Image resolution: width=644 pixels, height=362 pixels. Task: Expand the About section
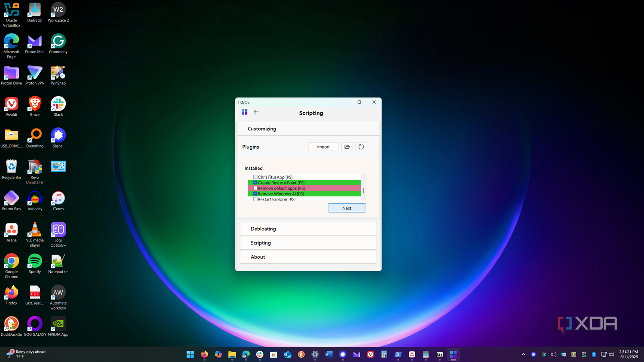tap(308, 257)
